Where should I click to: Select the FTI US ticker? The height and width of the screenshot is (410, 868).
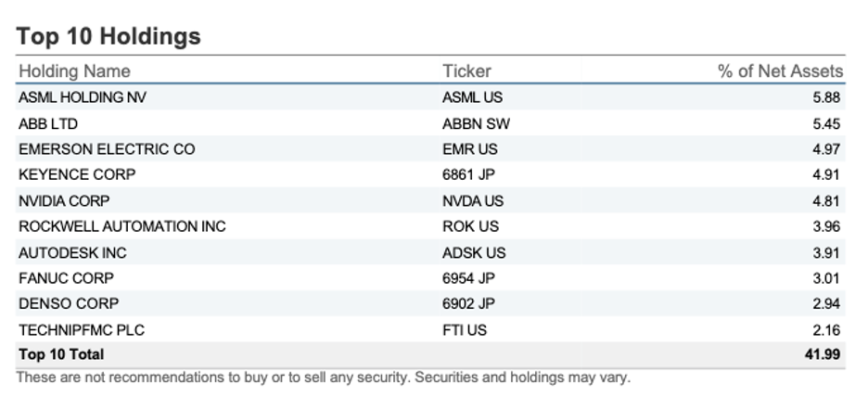coord(465,329)
